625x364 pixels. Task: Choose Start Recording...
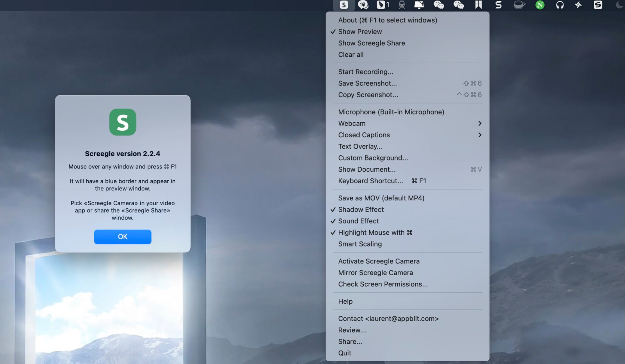click(408, 72)
